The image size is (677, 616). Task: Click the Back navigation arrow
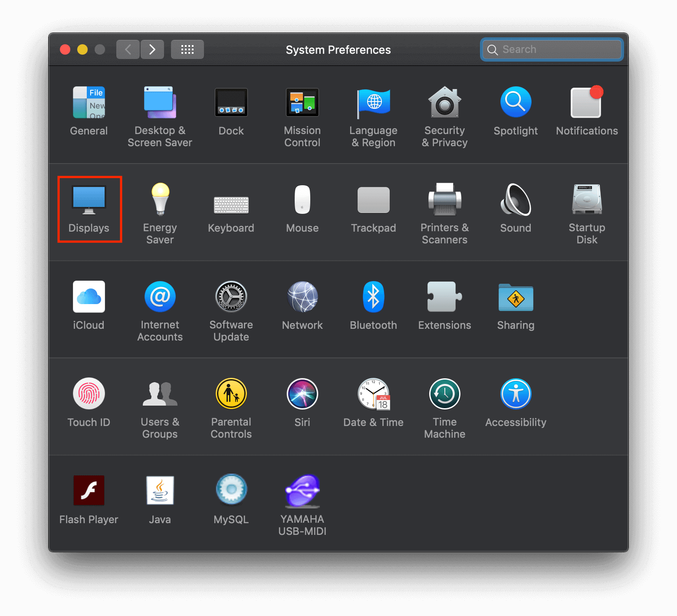(x=128, y=49)
